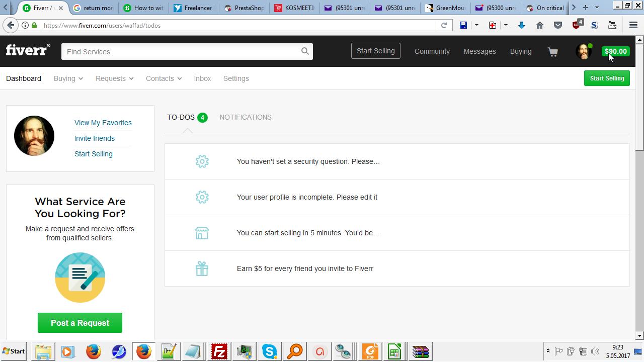Click the search magnifier in Find Services box

click(x=305, y=51)
